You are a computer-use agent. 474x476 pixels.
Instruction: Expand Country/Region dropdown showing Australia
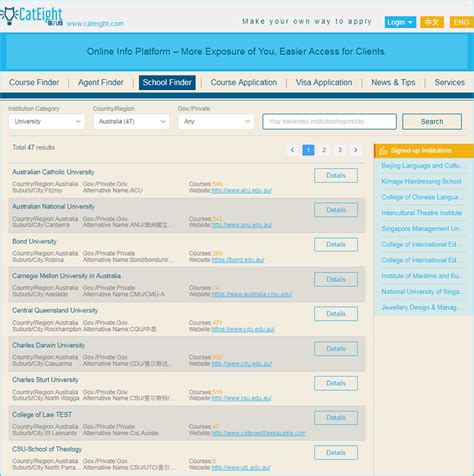[131, 121]
